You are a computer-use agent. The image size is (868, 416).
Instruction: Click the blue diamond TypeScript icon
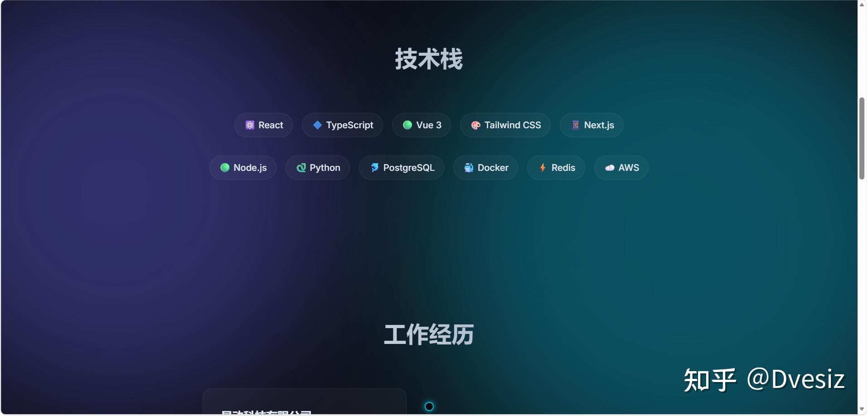pyautogui.click(x=317, y=125)
